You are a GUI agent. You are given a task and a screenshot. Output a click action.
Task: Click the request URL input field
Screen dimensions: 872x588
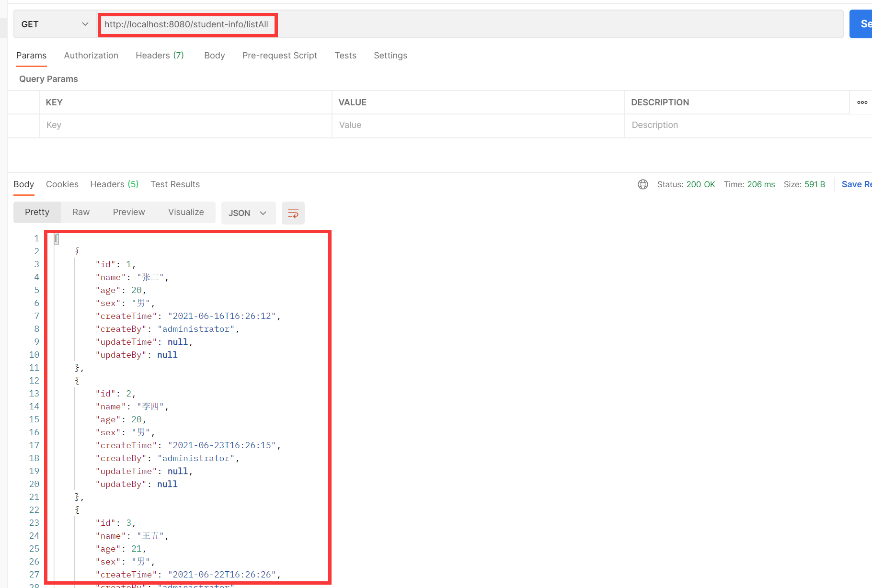[x=187, y=24]
